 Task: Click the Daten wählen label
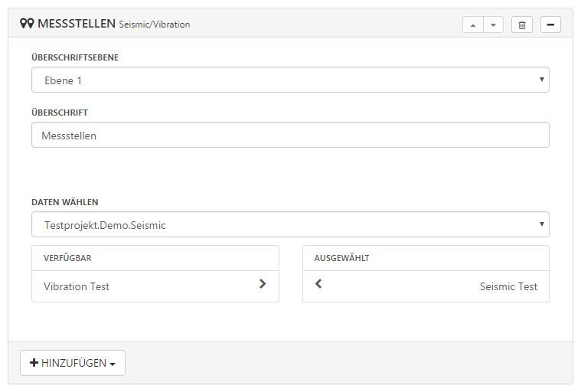65,202
